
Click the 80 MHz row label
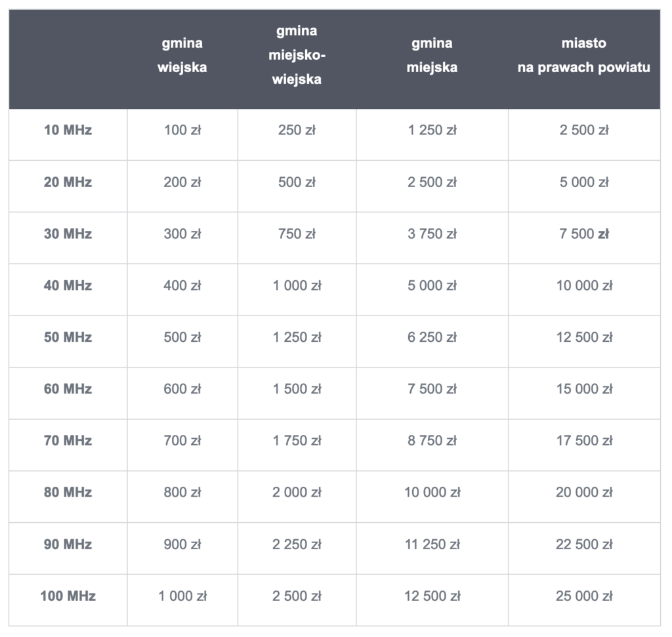point(68,493)
